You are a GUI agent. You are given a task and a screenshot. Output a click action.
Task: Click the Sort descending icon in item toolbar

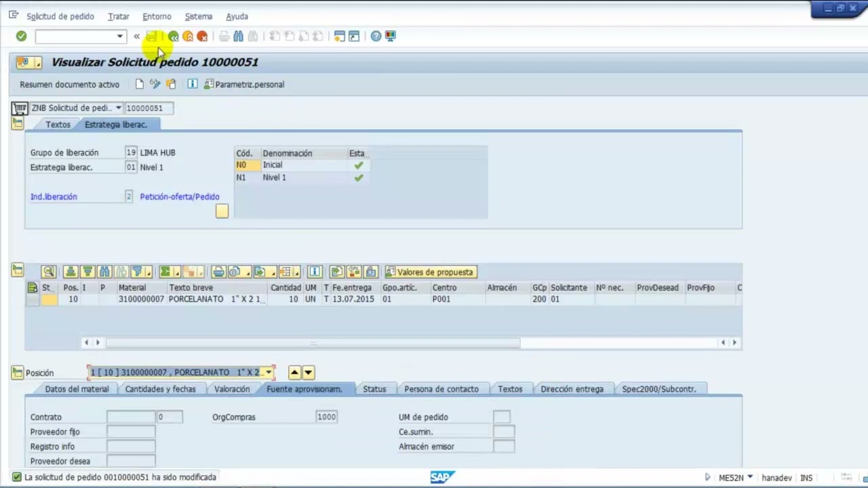(x=87, y=272)
